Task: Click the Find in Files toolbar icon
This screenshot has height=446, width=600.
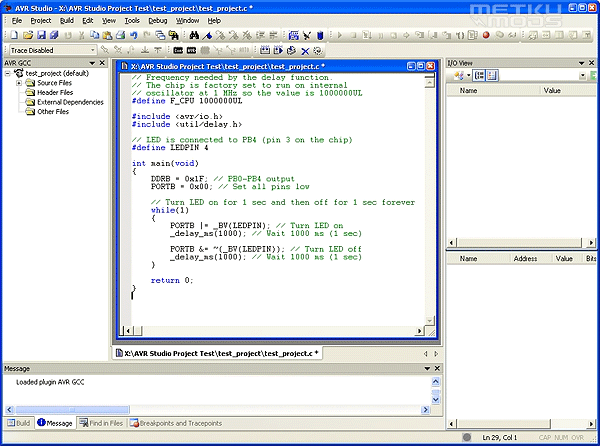Action: pos(174,35)
